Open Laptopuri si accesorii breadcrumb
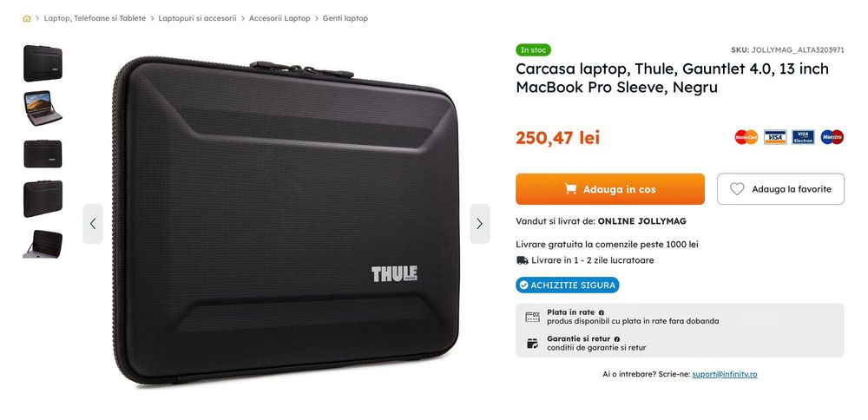868x420 pixels. coord(197,18)
